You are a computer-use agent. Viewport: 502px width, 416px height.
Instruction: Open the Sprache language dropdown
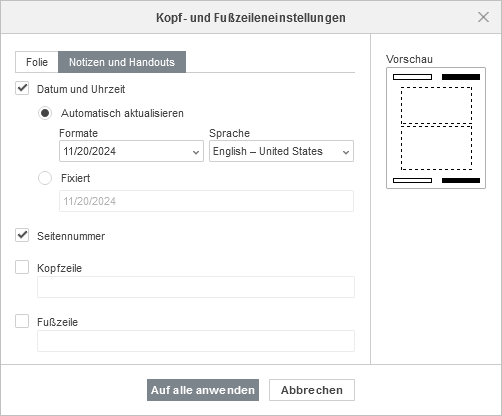(281, 151)
